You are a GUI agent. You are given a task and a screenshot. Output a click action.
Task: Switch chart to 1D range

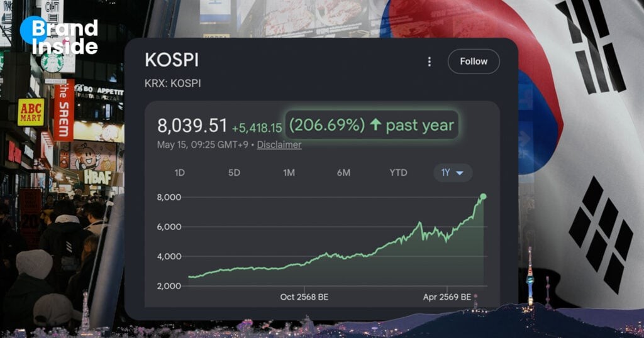[179, 173]
